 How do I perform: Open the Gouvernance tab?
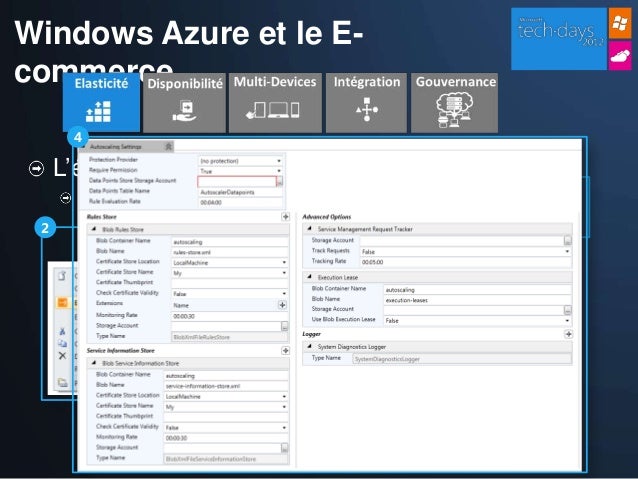pyautogui.click(x=454, y=103)
